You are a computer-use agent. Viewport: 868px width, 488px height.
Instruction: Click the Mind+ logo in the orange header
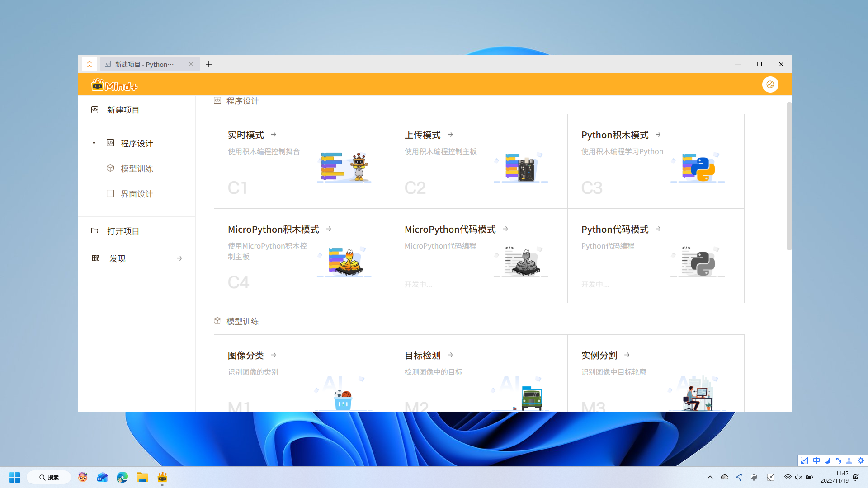click(x=114, y=85)
